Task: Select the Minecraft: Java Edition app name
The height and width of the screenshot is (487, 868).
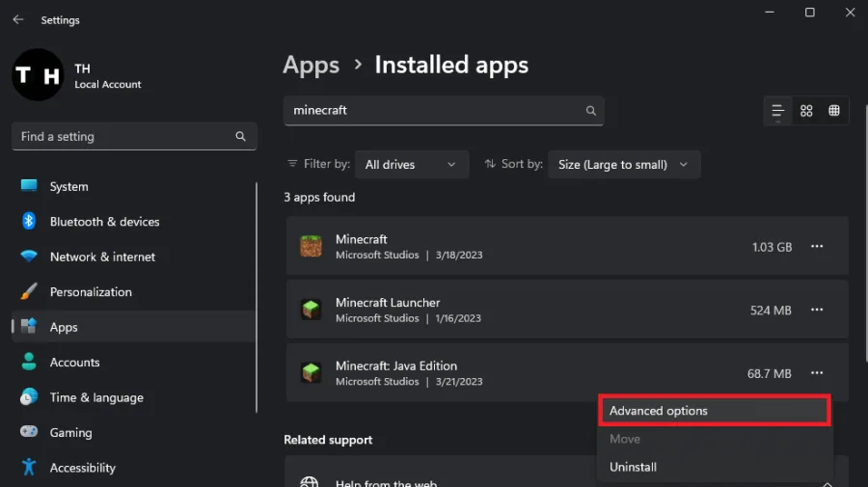Action: 396,365
